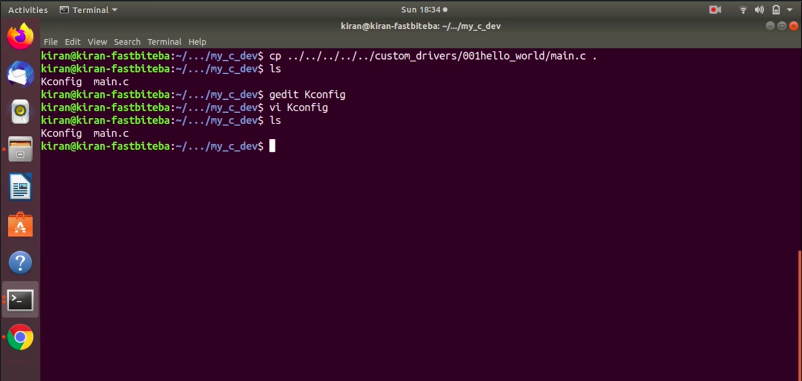Screen dimensions: 802x381
Task: Open the Activities overview
Action: [x=28, y=10]
